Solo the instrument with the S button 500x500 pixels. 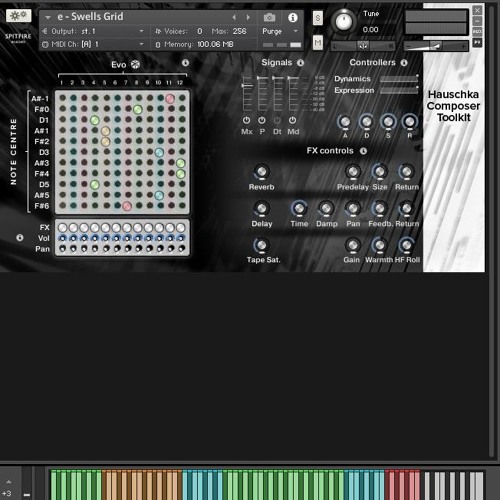[x=318, y=18]
